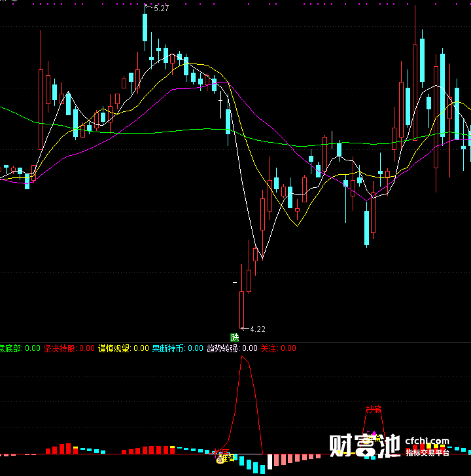Click the white histogram bar after the cyan bars
Image resolution: width=471 pixels, height=476 pixels.
(270, 462)
